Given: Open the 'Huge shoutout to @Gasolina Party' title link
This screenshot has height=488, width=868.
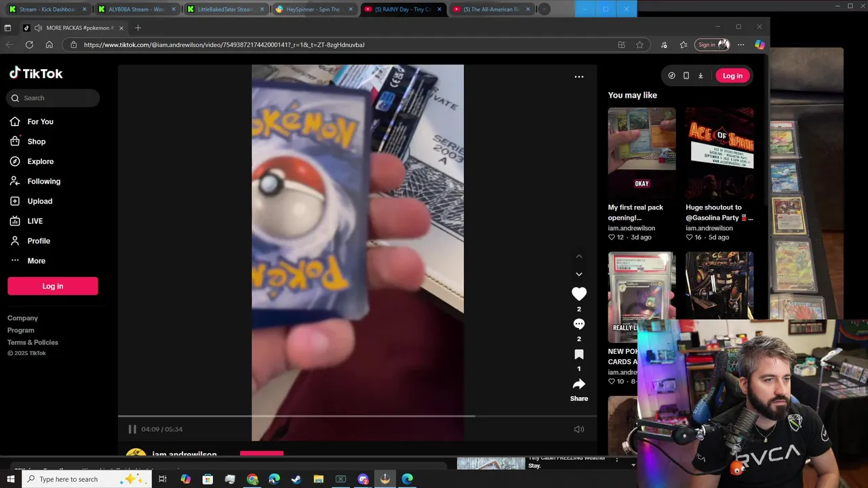Looking at the screenshot, I should pos(719,212).
